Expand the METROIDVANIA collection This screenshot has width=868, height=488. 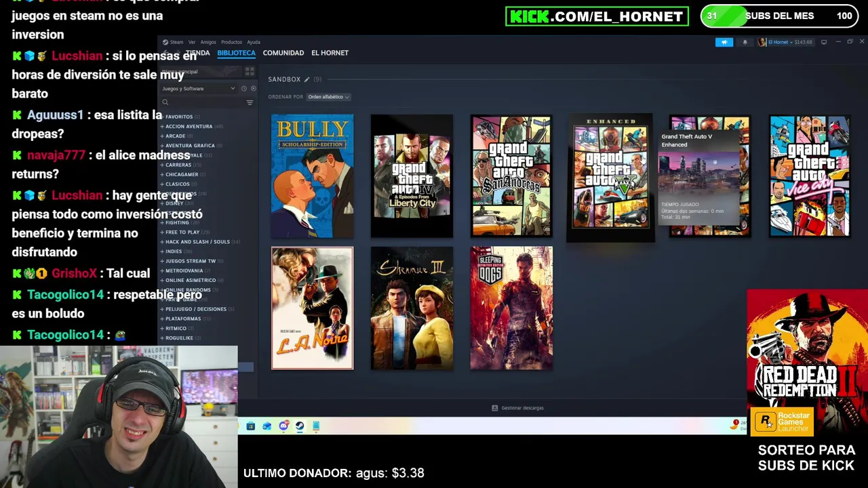tap(185, 270)
